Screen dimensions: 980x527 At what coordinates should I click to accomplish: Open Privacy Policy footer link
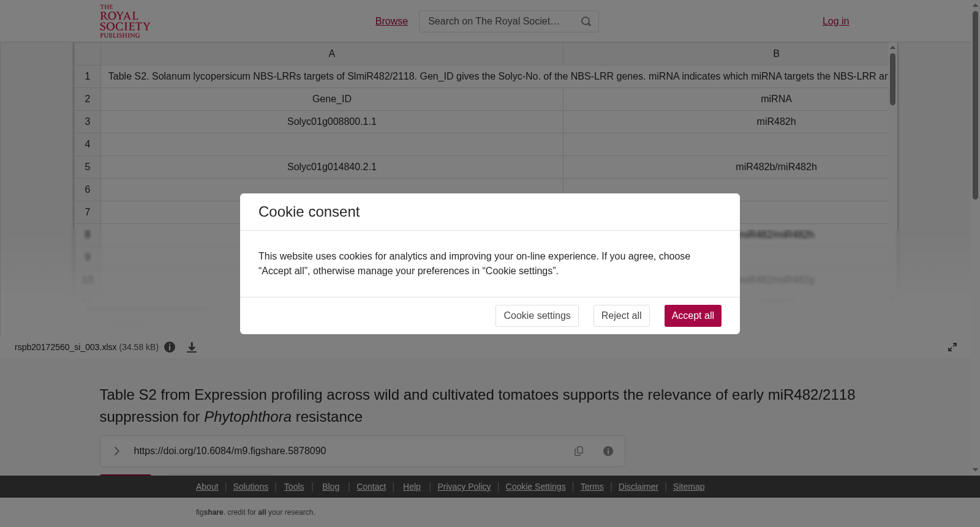click(x=464, y=487)
